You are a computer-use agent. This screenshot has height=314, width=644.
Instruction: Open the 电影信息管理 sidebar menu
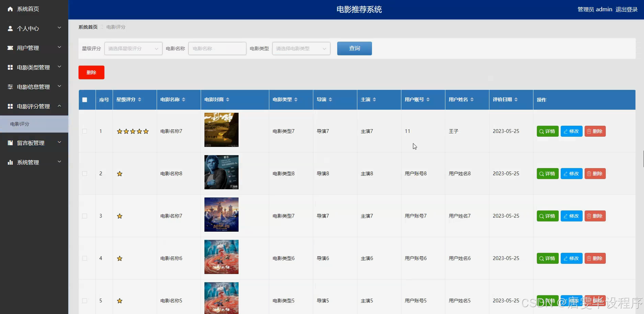coord(34,87)
